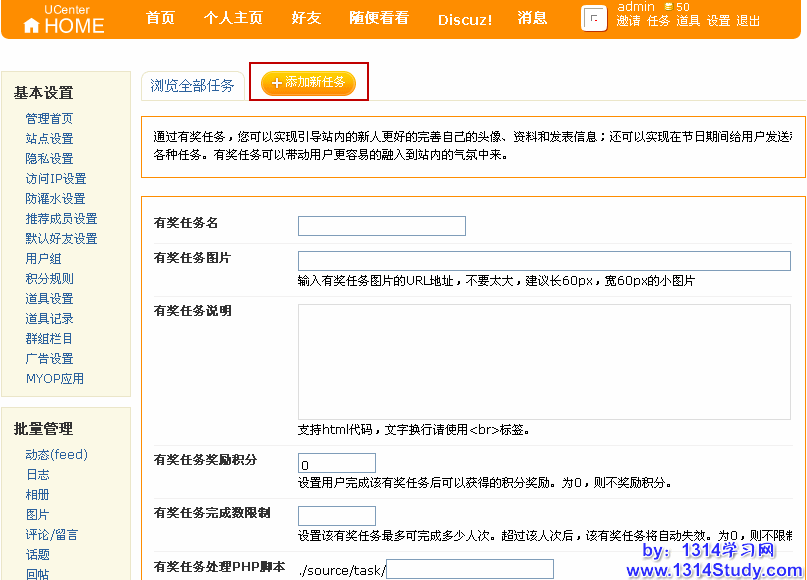This screenshot has height=580, width=807.
Task: Click the 退出 logout link
Action: point(748,21)
